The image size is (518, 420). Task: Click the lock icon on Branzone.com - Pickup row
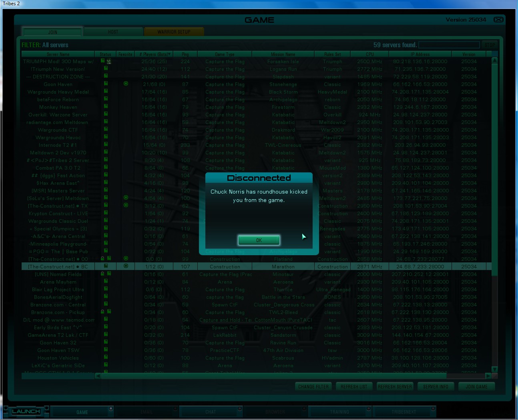coord(102,312)
